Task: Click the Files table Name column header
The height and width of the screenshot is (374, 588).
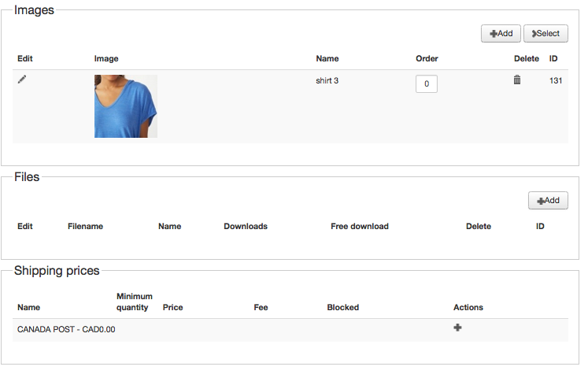Action: (x=169, y=226)
